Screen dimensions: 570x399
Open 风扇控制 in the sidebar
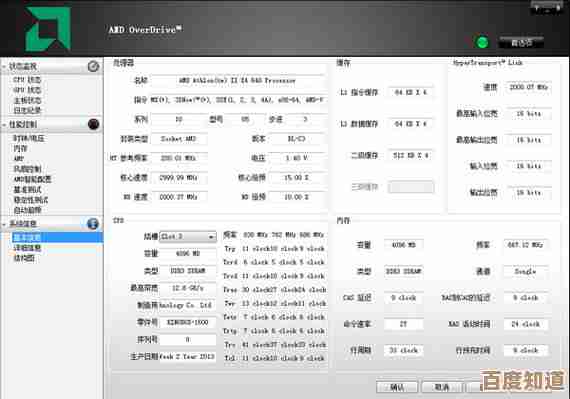(x=27, y=169)
